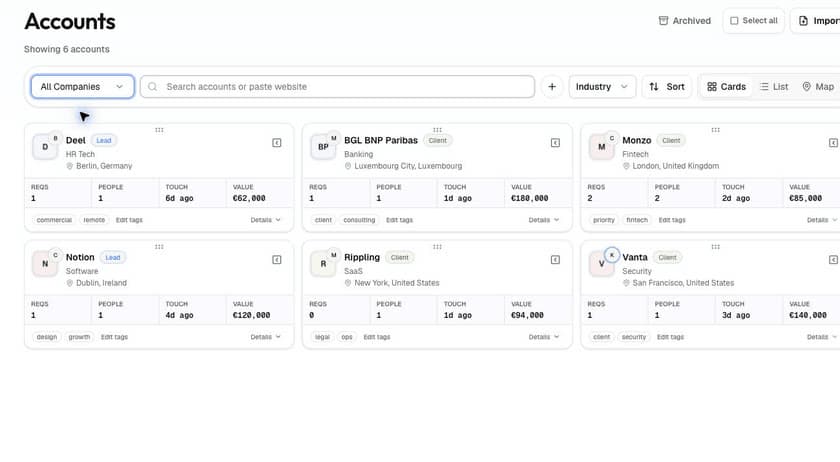
Task: Click the Luxembourg City location pin icon
Action: 348,166
